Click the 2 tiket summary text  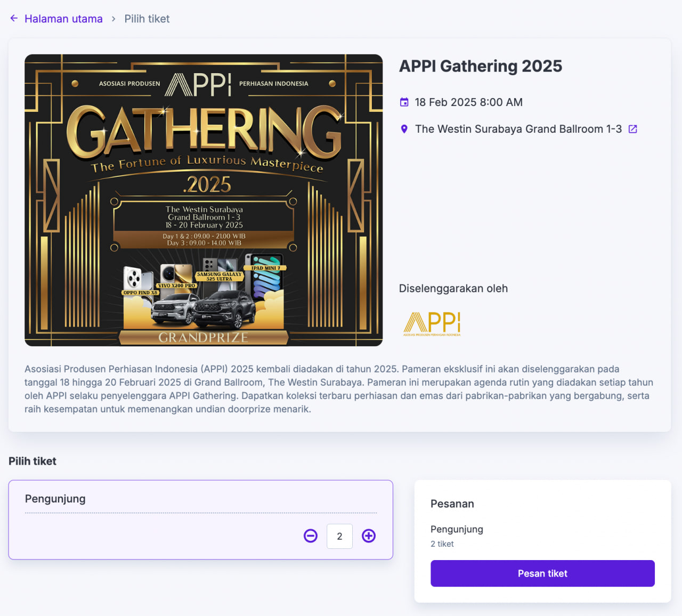442,544
